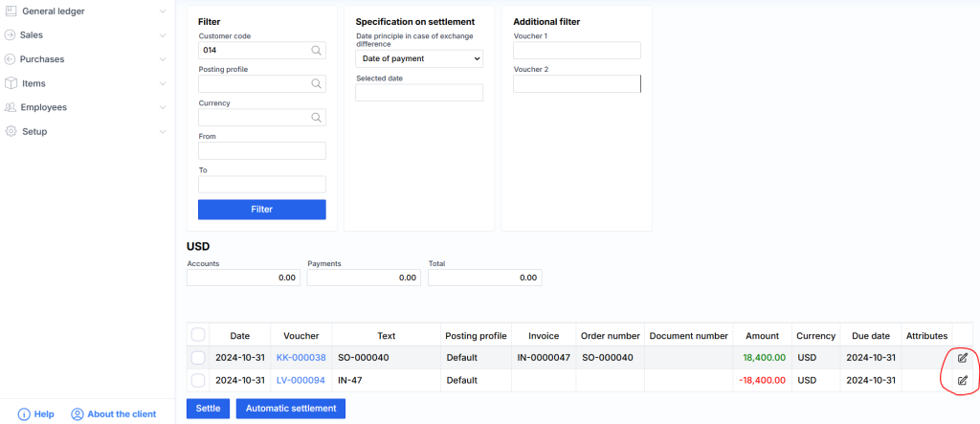The width and height of the screenshot is (980, 424).
Task: Click the About the client person icon
Action: [78, 414]
